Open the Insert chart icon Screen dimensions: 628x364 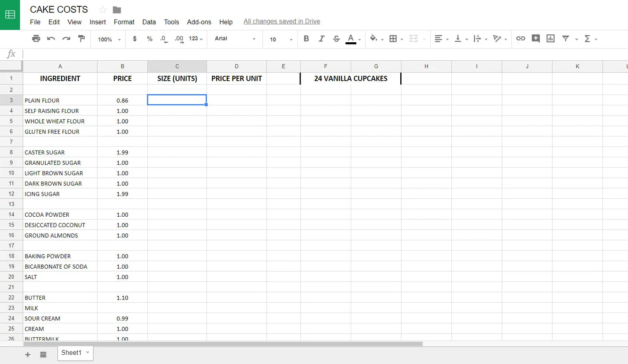550,38
